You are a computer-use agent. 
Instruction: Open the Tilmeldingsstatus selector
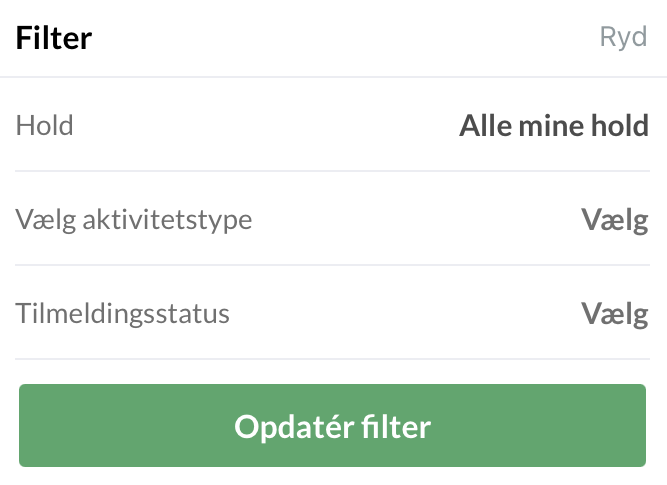pos(333,313)
